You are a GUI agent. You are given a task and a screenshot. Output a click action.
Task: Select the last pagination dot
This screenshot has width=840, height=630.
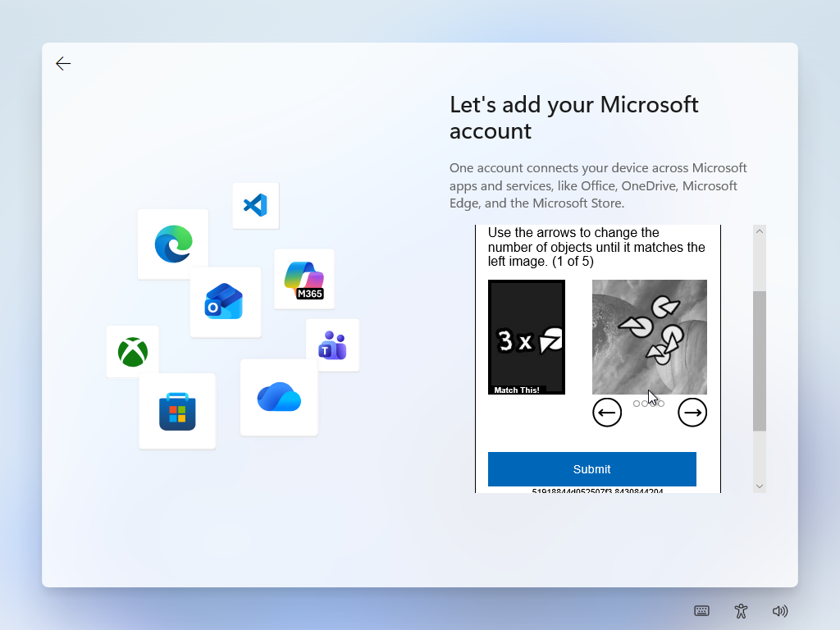(x=662, y=404)
